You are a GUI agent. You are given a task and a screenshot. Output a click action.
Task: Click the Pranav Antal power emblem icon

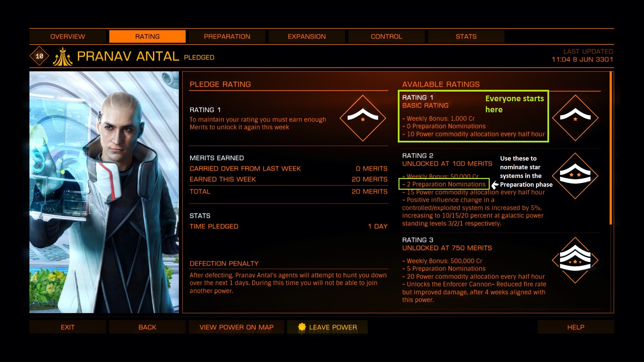pos(63,56)
